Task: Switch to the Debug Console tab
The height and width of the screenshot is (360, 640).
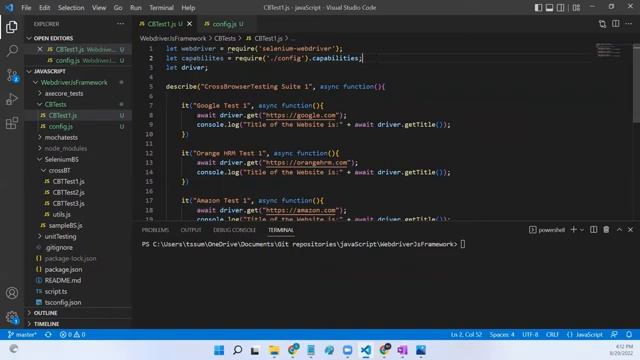Action: pyautogui.click(x=234, y=230)
